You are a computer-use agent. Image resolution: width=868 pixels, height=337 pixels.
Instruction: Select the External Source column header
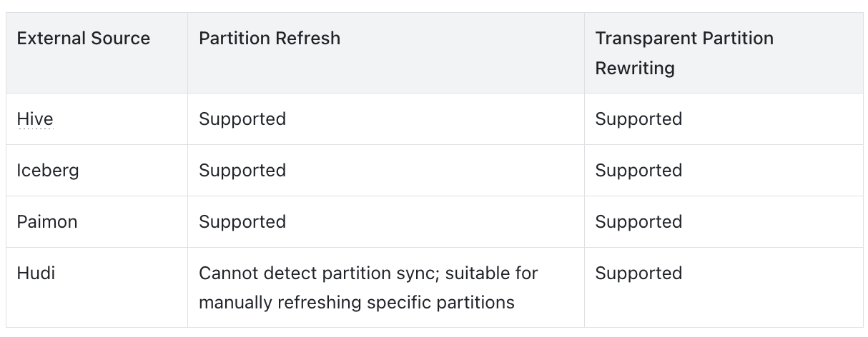click(x=83, y=39)
